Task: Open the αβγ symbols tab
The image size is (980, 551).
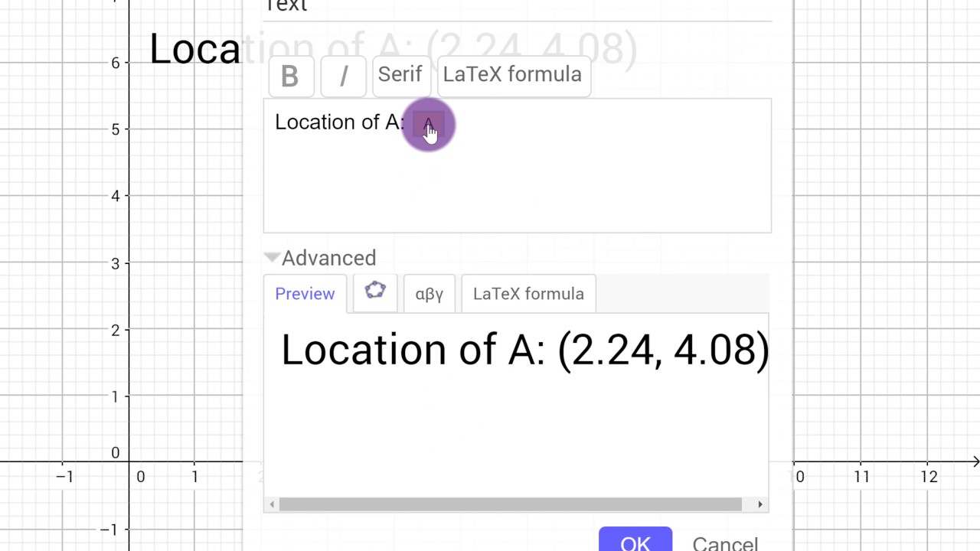Action: point(429,294)
